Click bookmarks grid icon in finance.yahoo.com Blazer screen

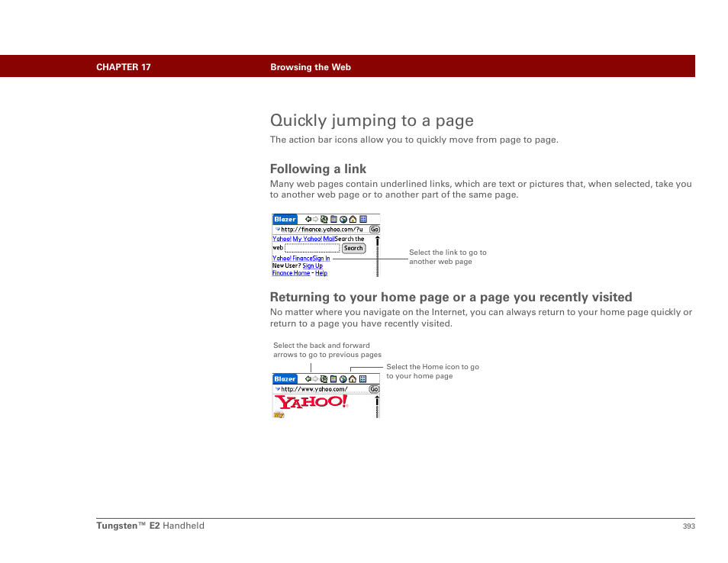[363, 219]
